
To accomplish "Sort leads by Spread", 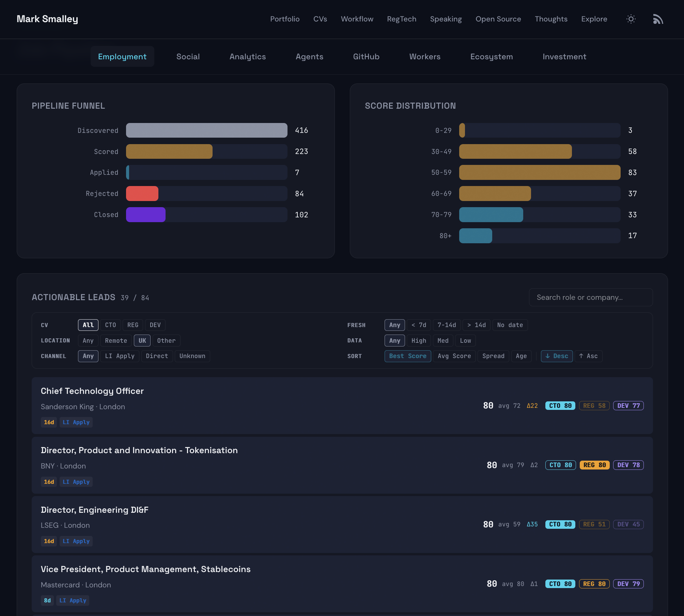I will [x=494, y=356].
